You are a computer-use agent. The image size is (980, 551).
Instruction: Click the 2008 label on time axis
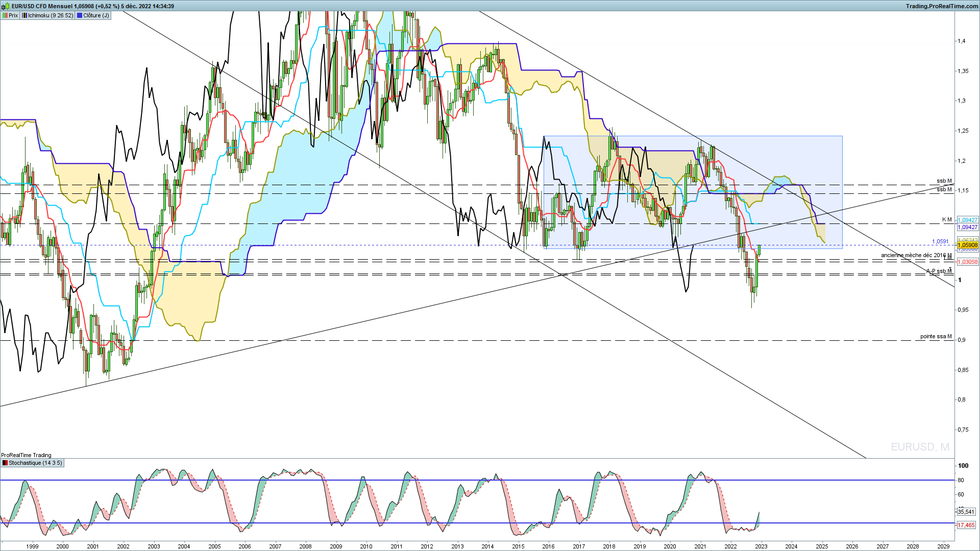pos(305,546)
